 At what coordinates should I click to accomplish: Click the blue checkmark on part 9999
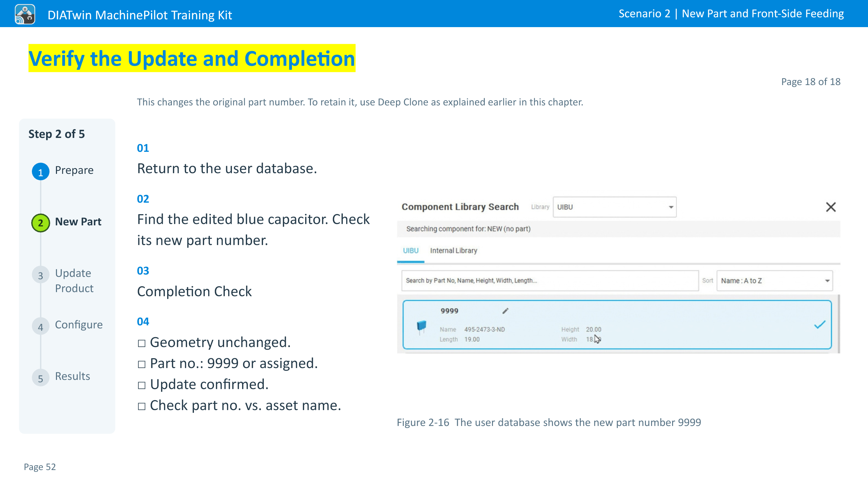(820, 325)
